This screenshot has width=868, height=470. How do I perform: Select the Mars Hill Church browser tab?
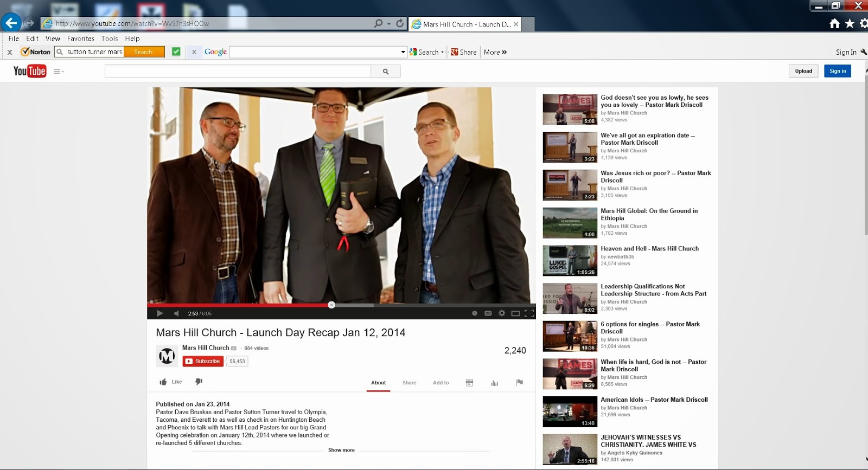pyautogui.click(x=465, y=24)
